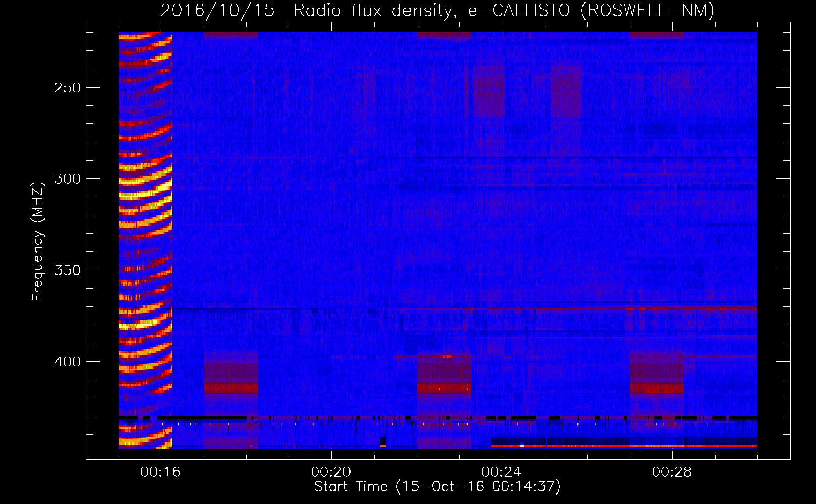Click the 00:24 time tick label

(x=501, y=472)
